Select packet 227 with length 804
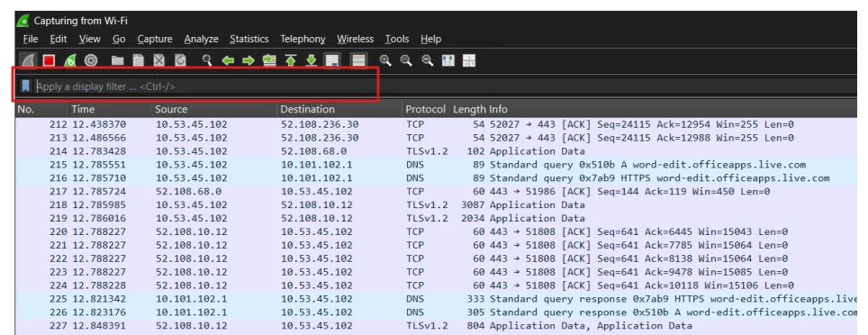Screen dimensions: 868x335 [436, 326]
